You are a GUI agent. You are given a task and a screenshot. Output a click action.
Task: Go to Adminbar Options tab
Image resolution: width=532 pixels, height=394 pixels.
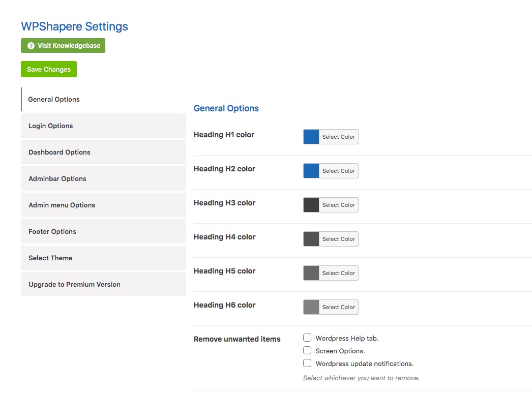103,178
